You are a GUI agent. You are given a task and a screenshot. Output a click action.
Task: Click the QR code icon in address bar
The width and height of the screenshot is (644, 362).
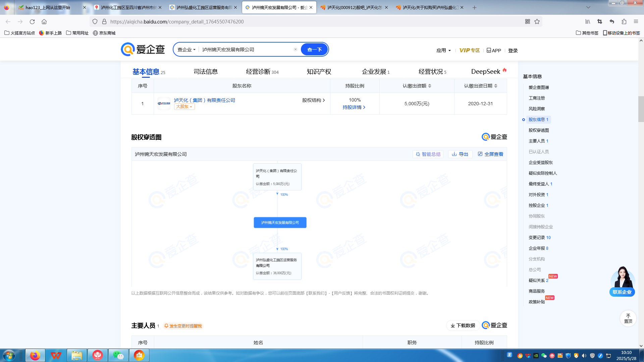(528, 22)
